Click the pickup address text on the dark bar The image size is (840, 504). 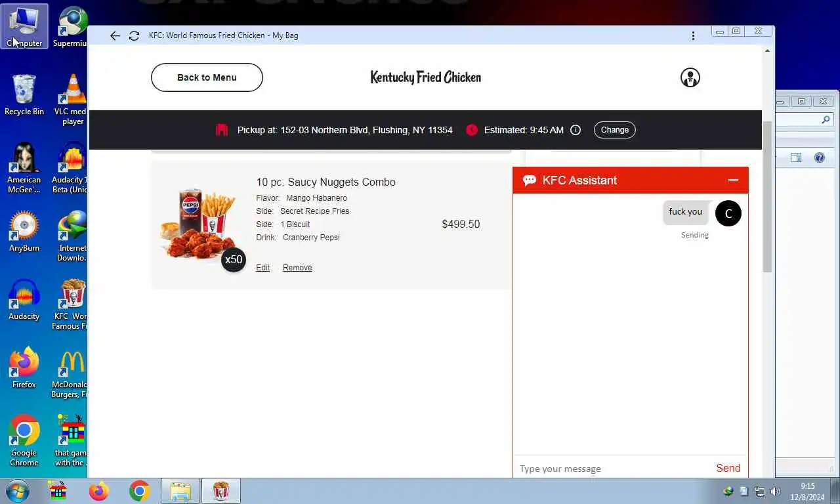(x=345, y=130)
